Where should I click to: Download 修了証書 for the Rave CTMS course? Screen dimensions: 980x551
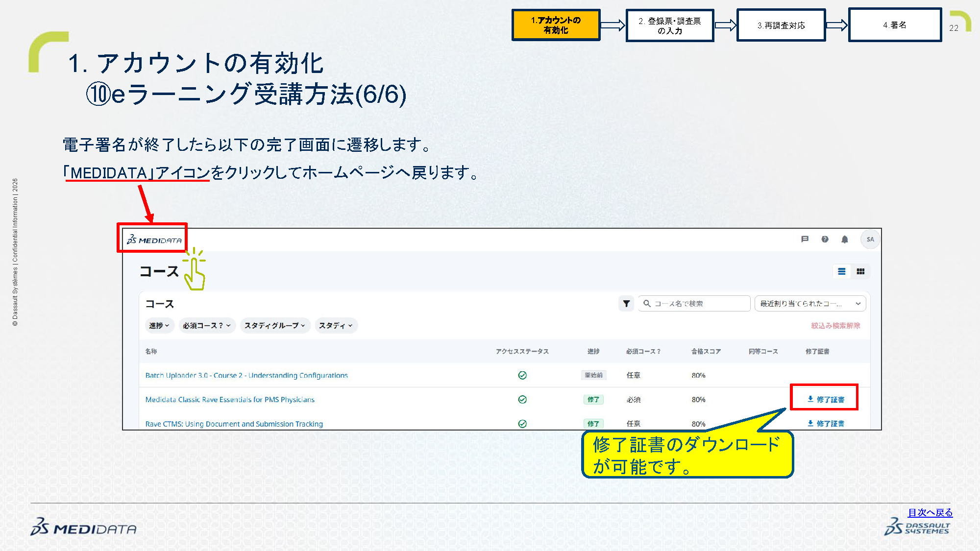[x=826, y=423]
